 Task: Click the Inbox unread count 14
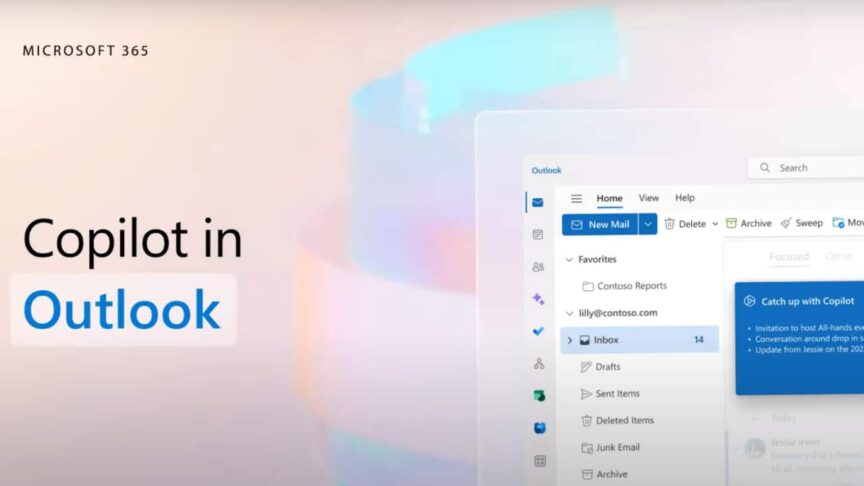(x=699, y=340)
